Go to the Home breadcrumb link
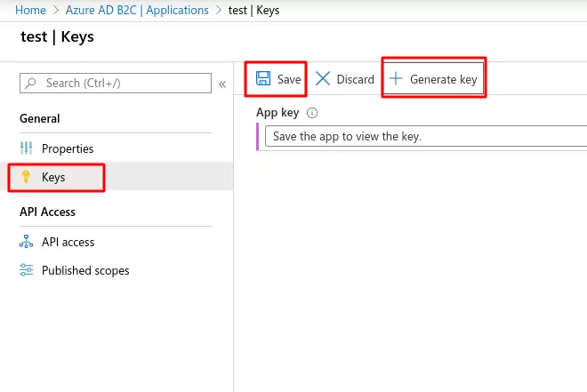Screen dimensions: 587x392 tap(31, 10)
